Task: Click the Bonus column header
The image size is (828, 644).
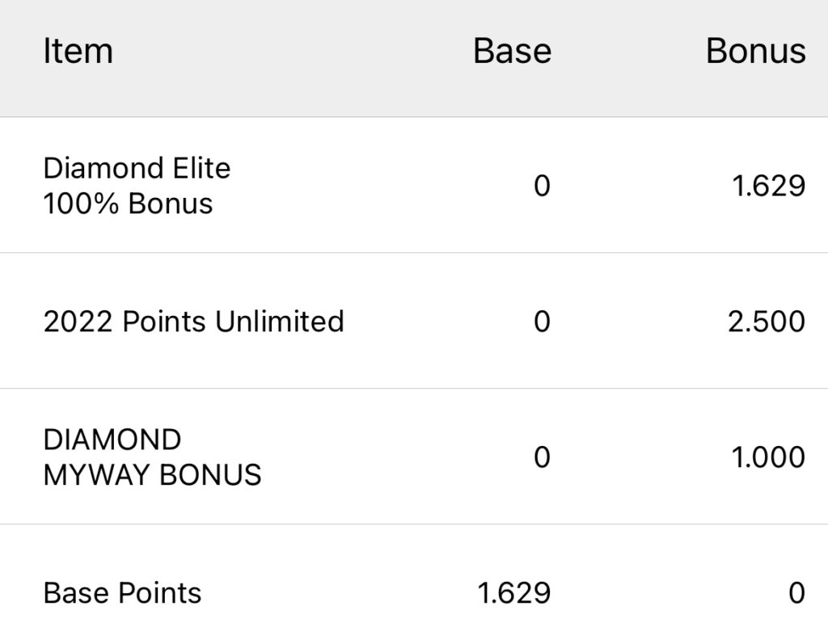Action: (x=755, y=52)
